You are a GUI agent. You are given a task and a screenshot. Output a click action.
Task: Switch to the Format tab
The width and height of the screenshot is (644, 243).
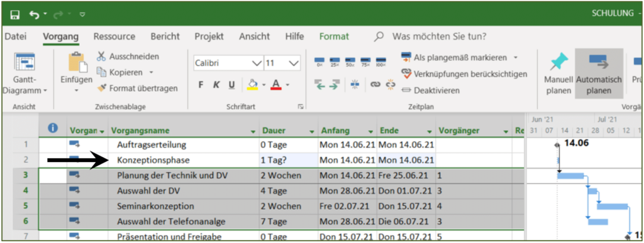[x=334, y=36]
